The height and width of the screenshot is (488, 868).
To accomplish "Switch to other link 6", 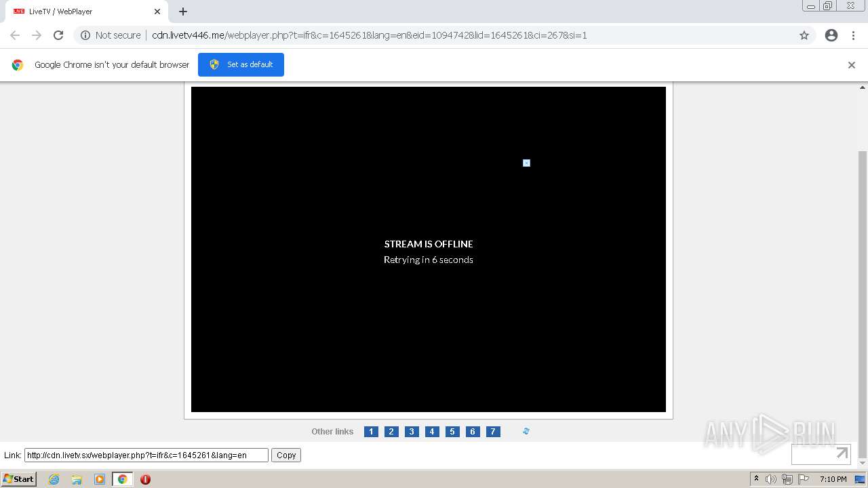I will point(473,432).
